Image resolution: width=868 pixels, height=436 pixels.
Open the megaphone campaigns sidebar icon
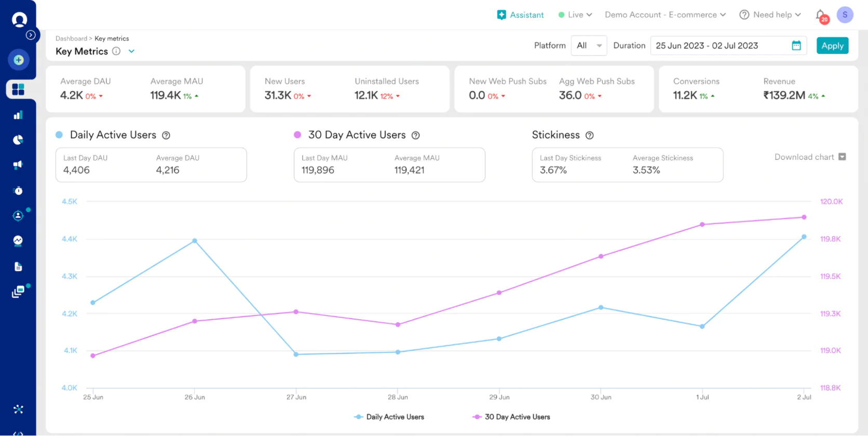[x=18, y=165]
